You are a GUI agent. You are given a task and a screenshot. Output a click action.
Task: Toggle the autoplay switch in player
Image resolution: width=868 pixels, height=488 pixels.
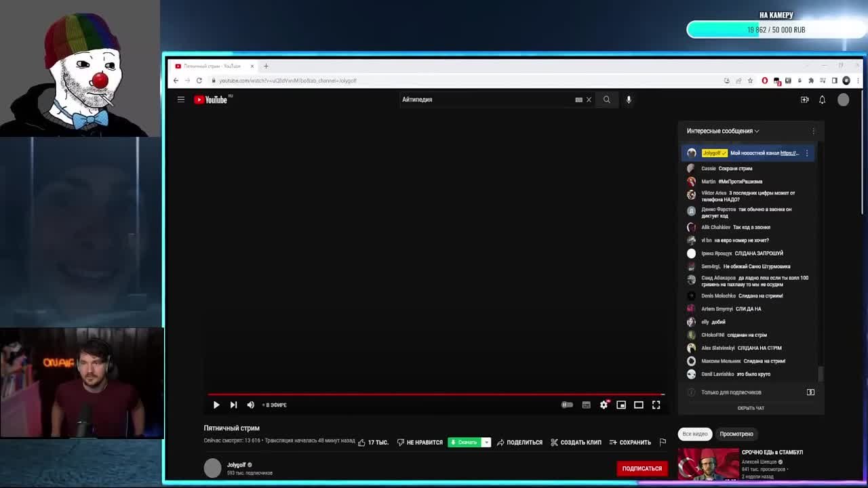pyautogui.click(x=567, y=405)
